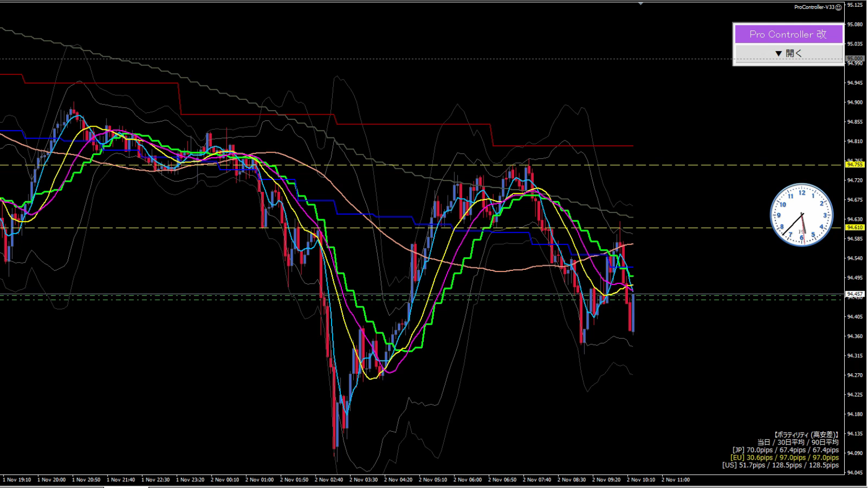This screenshot has height=488, width=868.
Task: Click the chart shift triangle marker at the top
Action: pos(640,4)
